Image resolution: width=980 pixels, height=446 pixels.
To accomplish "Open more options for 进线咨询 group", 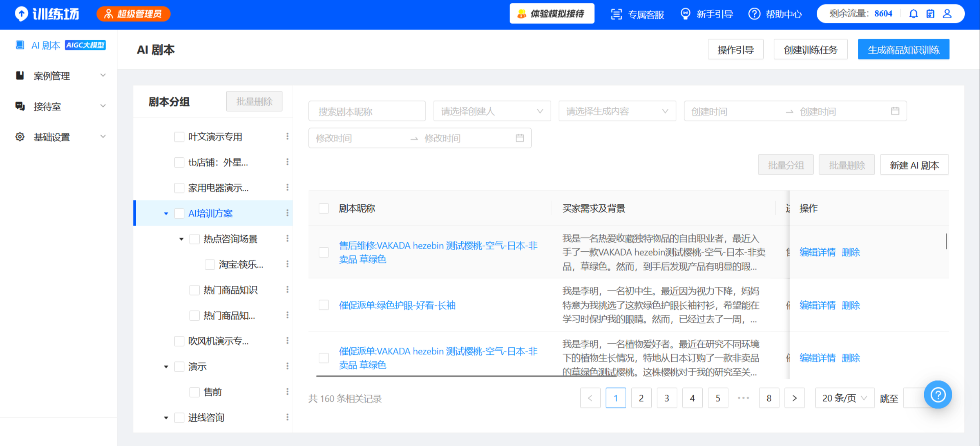I will pyautogui.click(x=287, y=417).
